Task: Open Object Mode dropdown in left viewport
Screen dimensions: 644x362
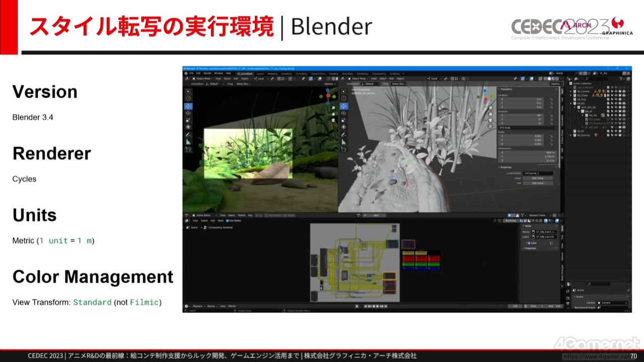Action: click(203, 78)
